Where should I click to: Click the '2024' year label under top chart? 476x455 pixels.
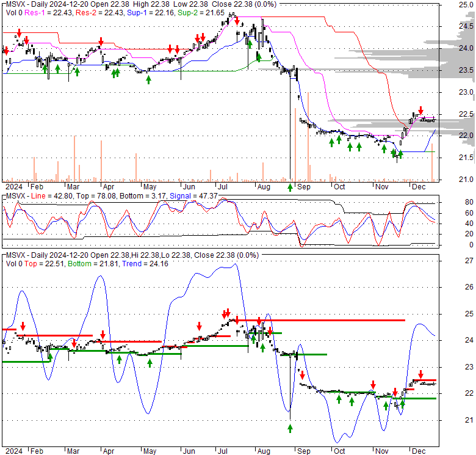14,187
